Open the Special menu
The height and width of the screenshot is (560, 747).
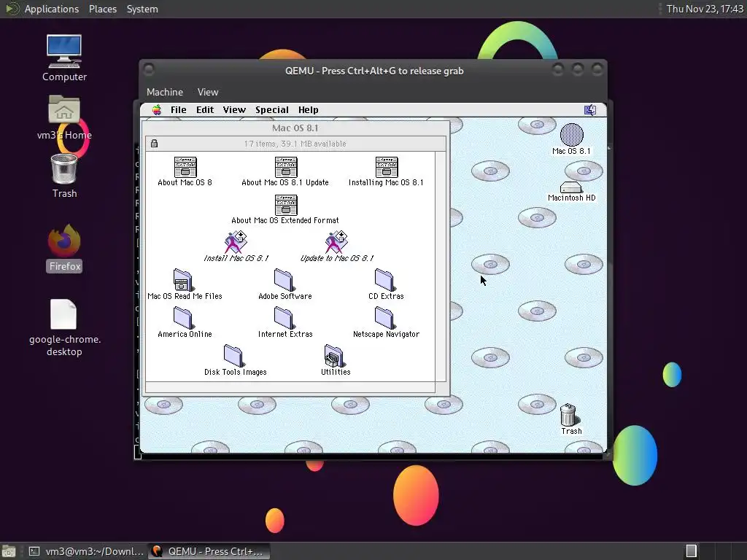click(272, 110)
